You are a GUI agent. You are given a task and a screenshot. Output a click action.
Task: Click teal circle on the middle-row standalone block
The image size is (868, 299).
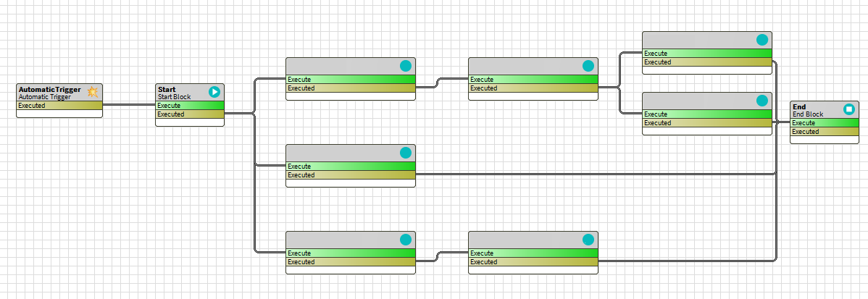(406, 153)
